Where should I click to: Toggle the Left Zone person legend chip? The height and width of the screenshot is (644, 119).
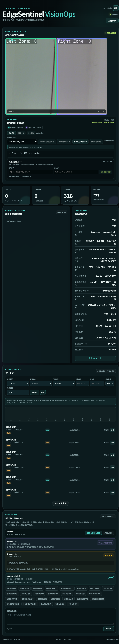(16, 128)
